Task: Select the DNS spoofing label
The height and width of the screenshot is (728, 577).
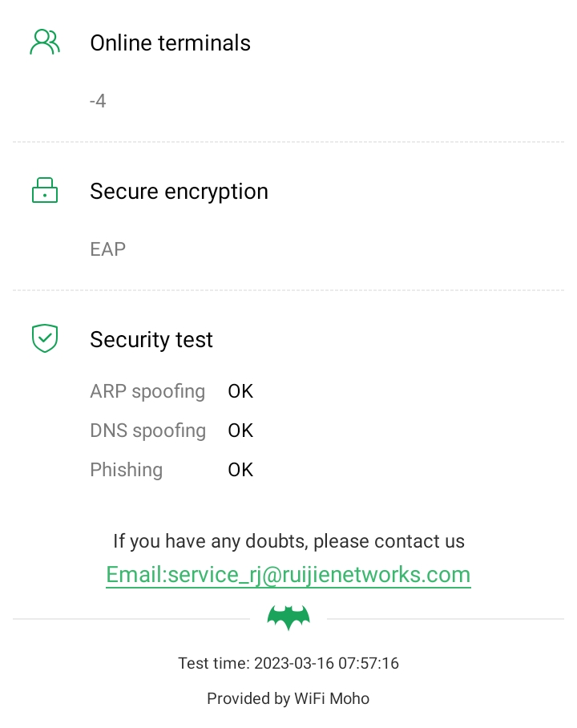Action: pyautogui.click(x=147, y=431)
